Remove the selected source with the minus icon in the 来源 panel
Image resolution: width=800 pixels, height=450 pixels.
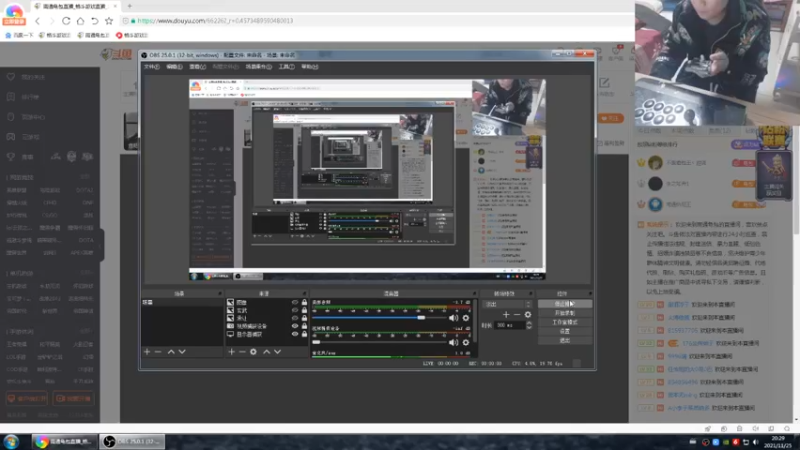click(242, 352)
